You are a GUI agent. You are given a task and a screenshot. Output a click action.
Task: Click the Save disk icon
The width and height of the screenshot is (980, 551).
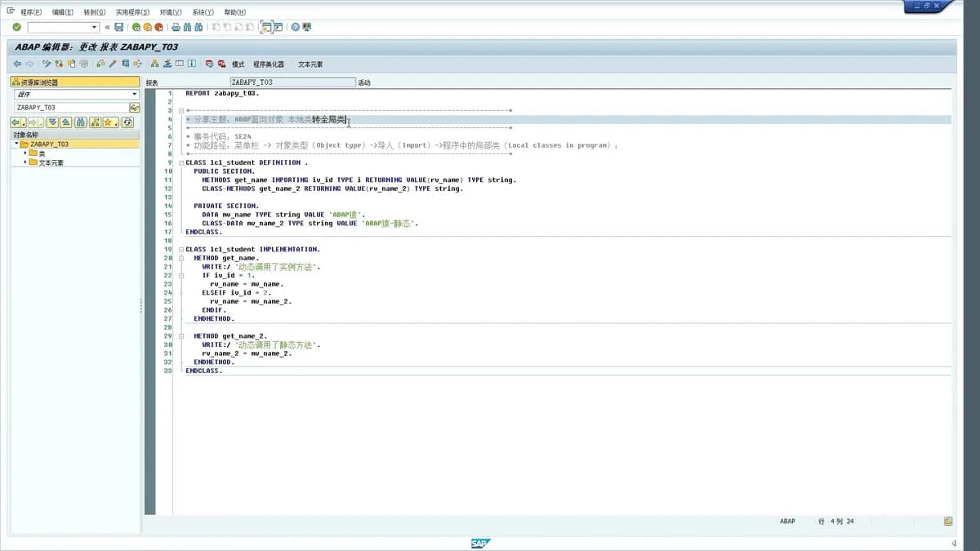119,27
